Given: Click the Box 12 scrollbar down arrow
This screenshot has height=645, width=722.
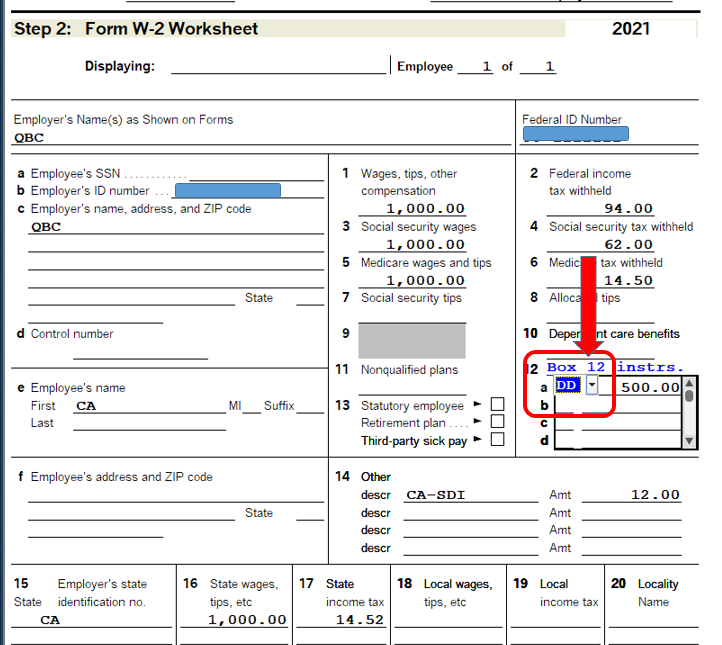Looking at the screenshot, I should (689, 441).
